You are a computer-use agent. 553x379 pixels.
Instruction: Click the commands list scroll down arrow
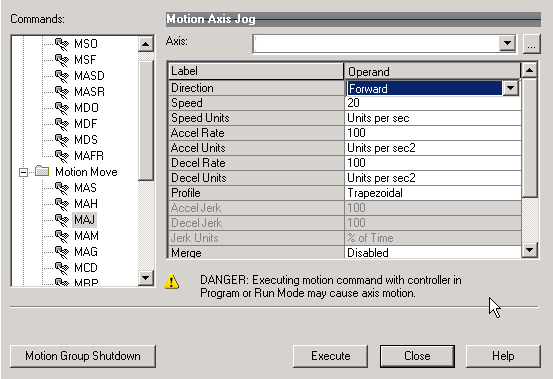pyautogui.click(x=145, y=278)
